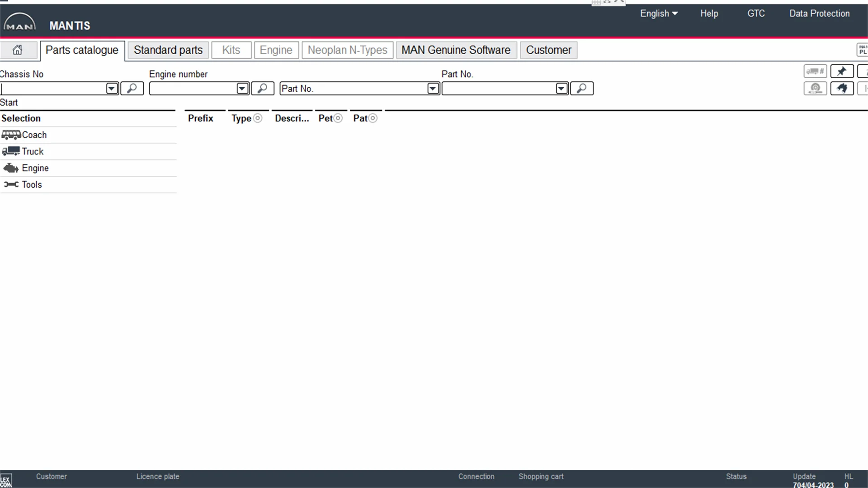Open the MAN Genuine Software tab

[456, 50]
